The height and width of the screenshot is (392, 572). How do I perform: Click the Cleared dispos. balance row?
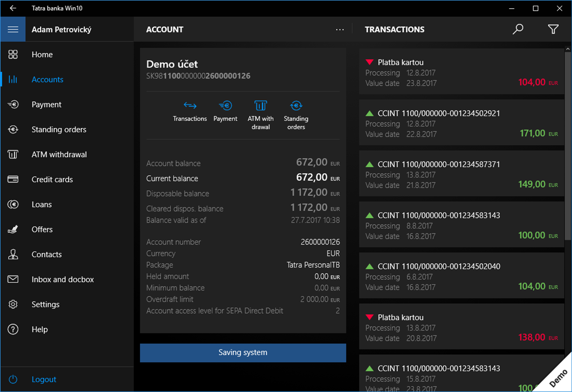click(243, 208)
